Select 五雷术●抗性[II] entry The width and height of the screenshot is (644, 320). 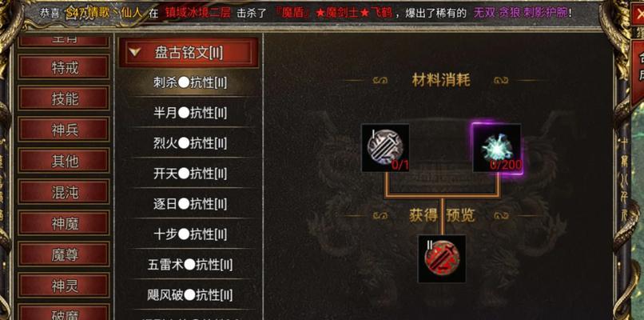(x=189, y=265)
